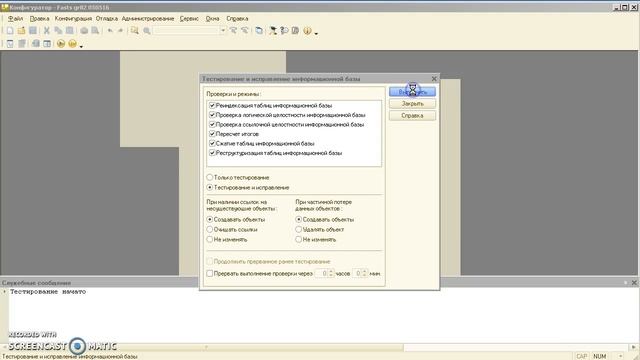
Task: Click the Redo arrow icon
Action: pos(120,31)
